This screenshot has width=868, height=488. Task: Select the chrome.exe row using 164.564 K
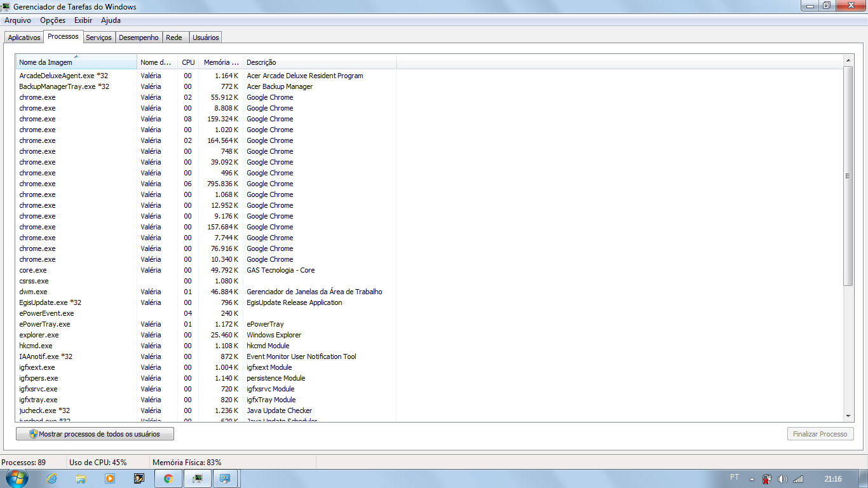[x=207, y=140]
